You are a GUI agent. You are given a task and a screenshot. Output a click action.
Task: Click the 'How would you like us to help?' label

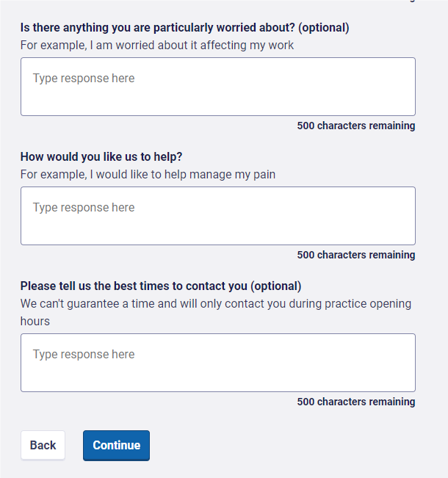pos(101,157)
